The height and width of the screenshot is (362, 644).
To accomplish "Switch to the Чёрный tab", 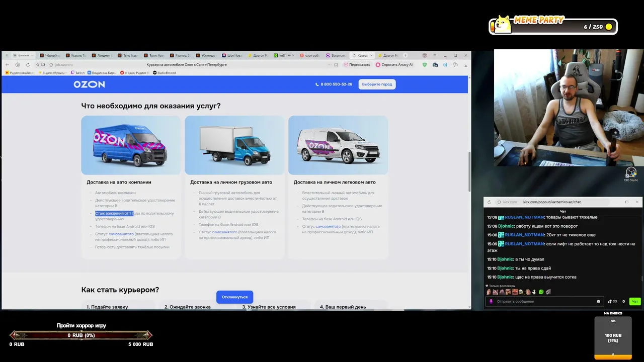I will pyautogui.click(x=50, y=55).
